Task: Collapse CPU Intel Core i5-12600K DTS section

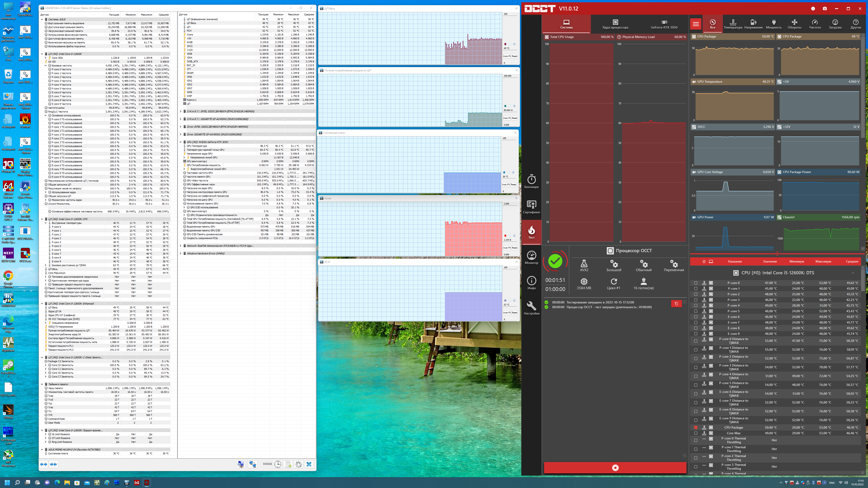Action: coord(852,273)
